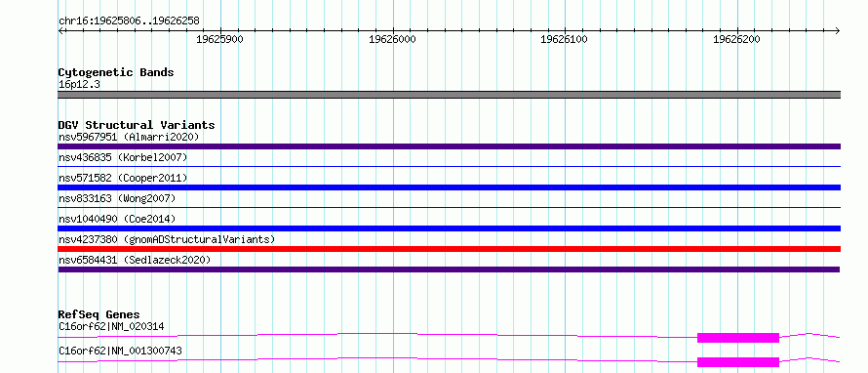
Task: Click the magenta exon block of NM_020314
Action: pos(738,338)
